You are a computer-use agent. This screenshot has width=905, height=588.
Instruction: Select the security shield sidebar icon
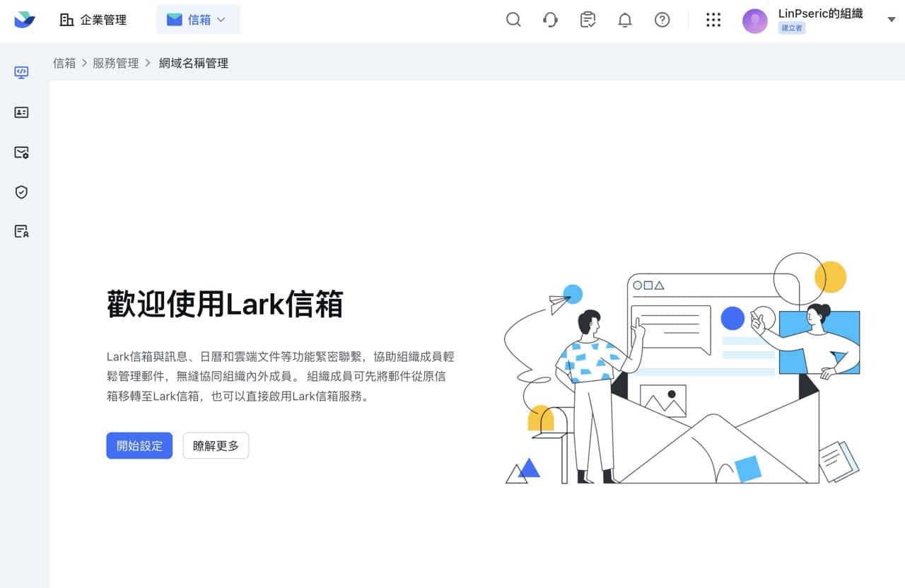click(x=21, y=192)
